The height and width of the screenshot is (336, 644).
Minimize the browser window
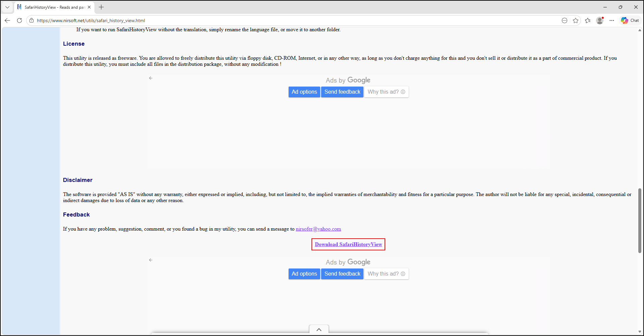605,7
